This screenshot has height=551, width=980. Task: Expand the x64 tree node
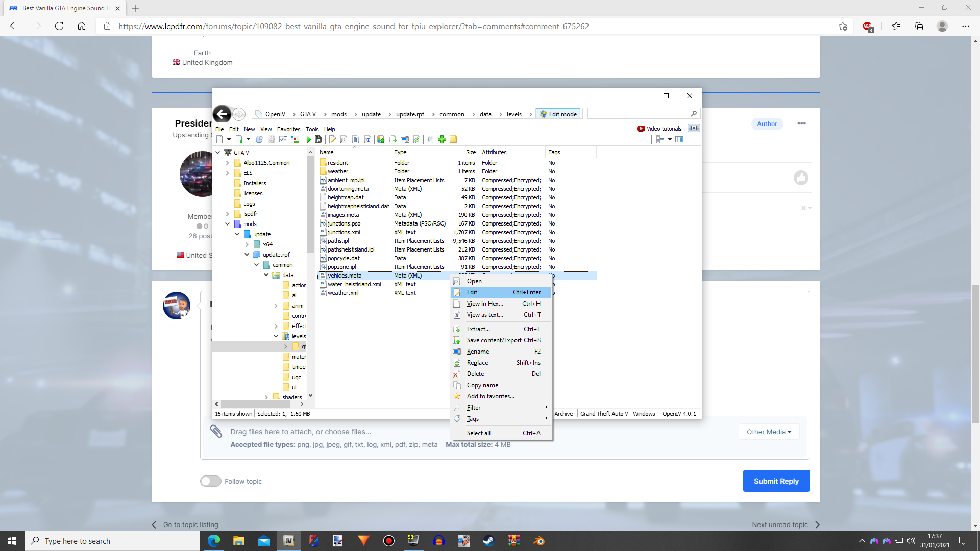pos(247,244)
